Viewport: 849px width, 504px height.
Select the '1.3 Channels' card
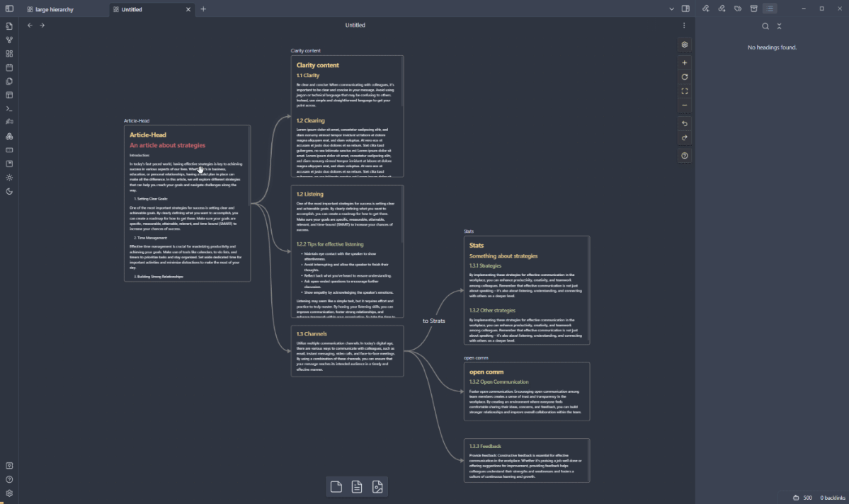click(x=347, y=351)
